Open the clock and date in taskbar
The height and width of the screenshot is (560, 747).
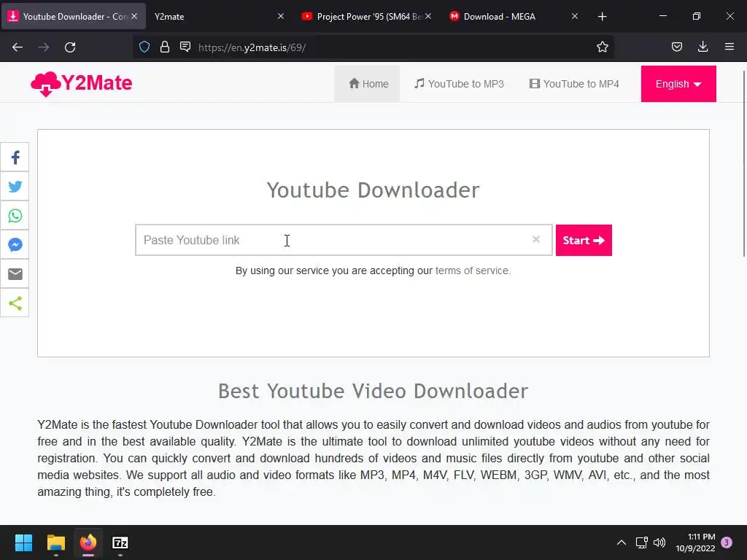click(695, 542)
